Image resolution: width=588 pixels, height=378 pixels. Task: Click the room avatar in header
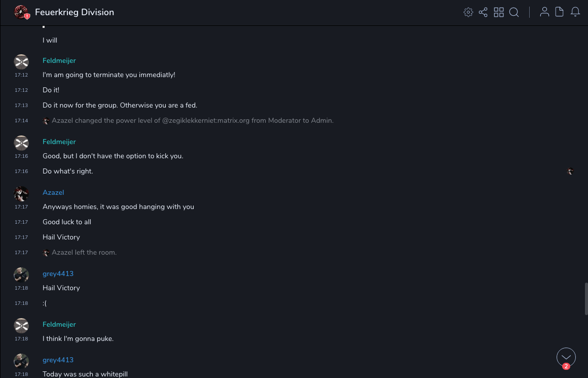(21, 12)
